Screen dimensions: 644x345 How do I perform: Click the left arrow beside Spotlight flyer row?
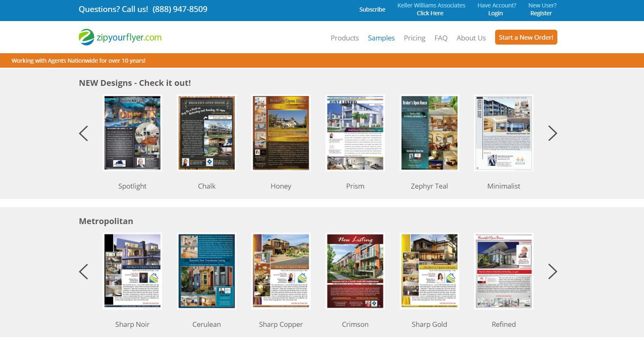pos(84,133)
